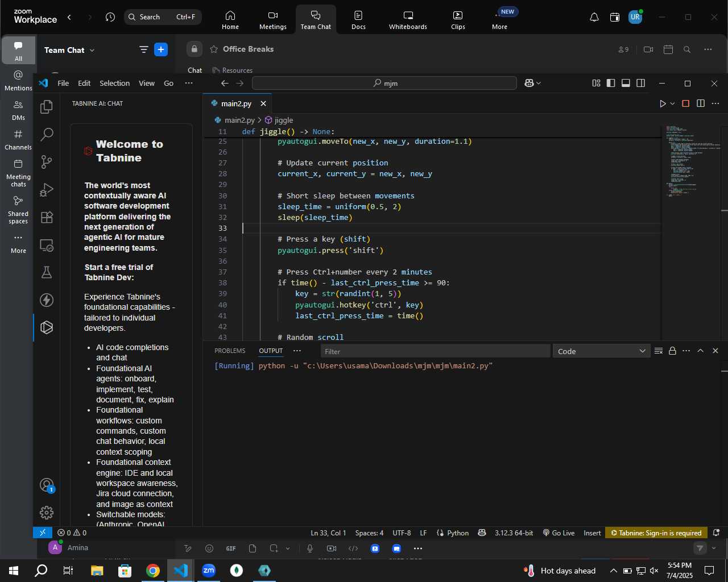Open editor More Actions ellipsis
The image size is (728, 582).
715,103
